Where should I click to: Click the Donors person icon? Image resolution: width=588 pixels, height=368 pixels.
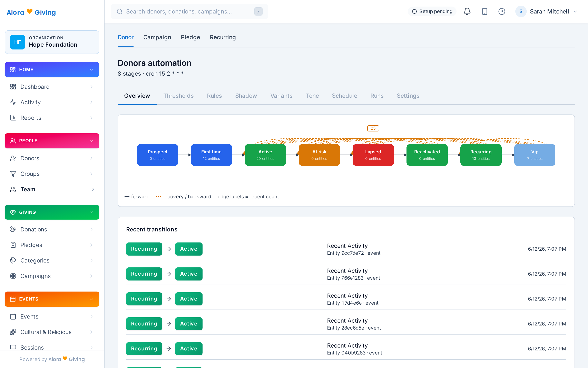pos(13,158)
